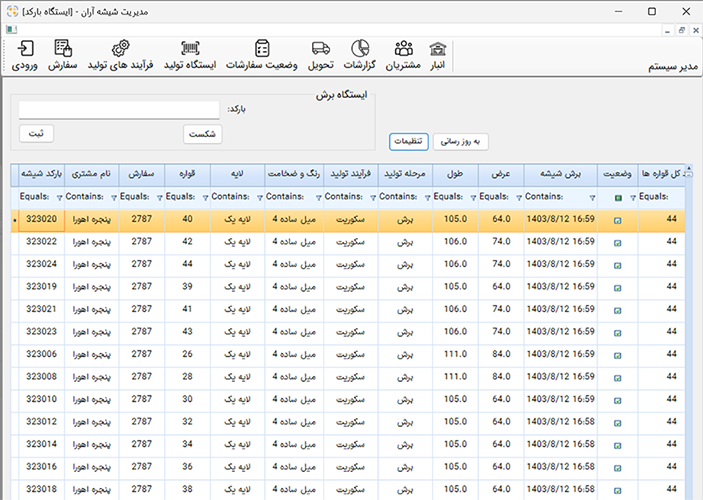Open وضعیت سفارشات (order status) icon
Screen dimensions: 703x500
[x=261, y=56]
